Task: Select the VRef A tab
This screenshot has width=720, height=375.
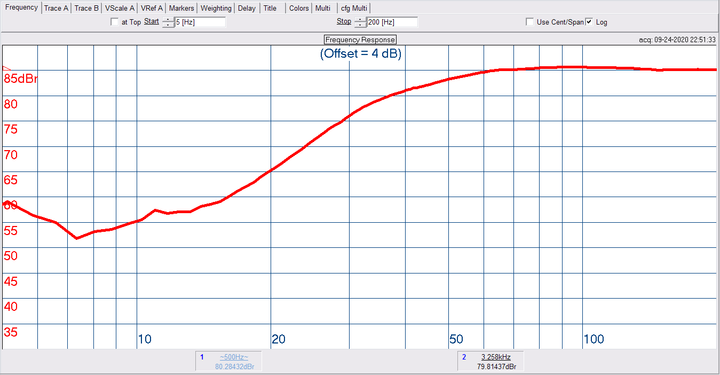Action: tap(152, 8)
